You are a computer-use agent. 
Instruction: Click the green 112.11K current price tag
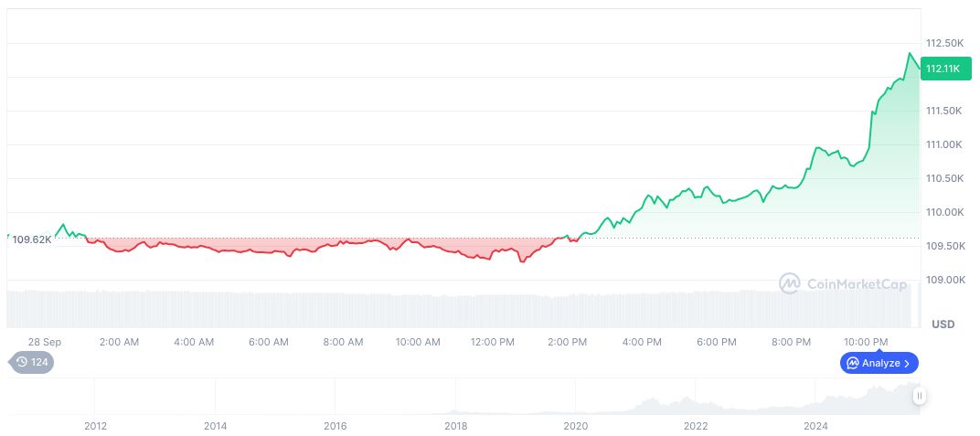pos(942,69)
